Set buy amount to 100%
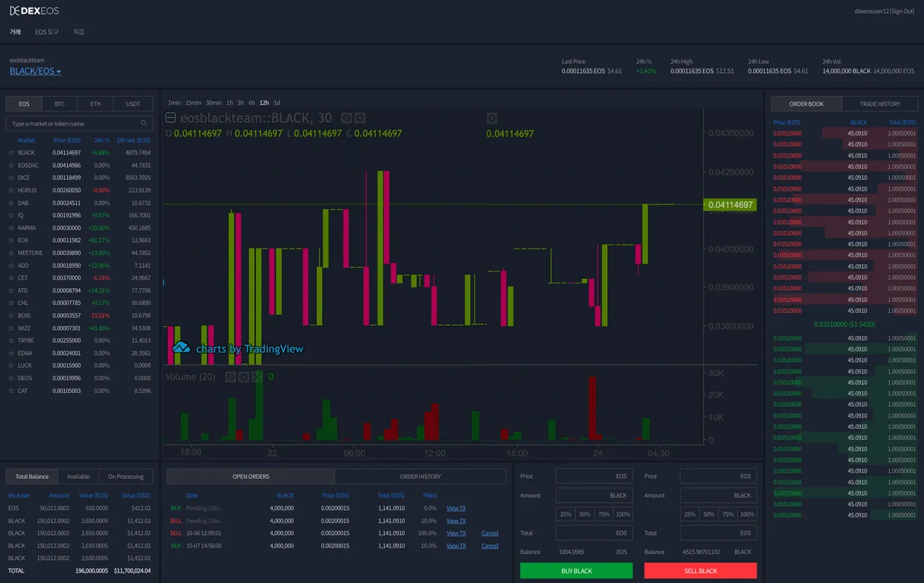 623,514
